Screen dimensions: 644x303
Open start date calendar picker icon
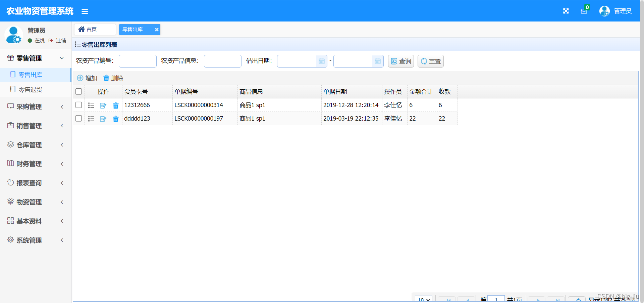point(322,61)
